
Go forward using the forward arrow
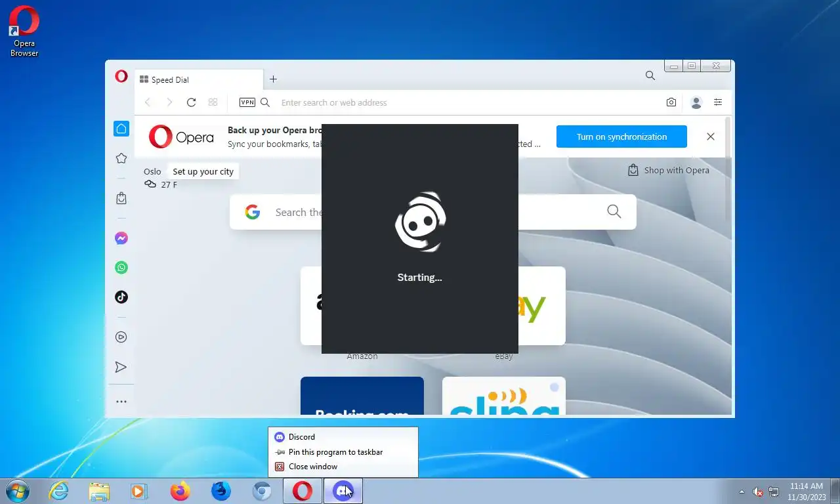[x=169, y=102]
